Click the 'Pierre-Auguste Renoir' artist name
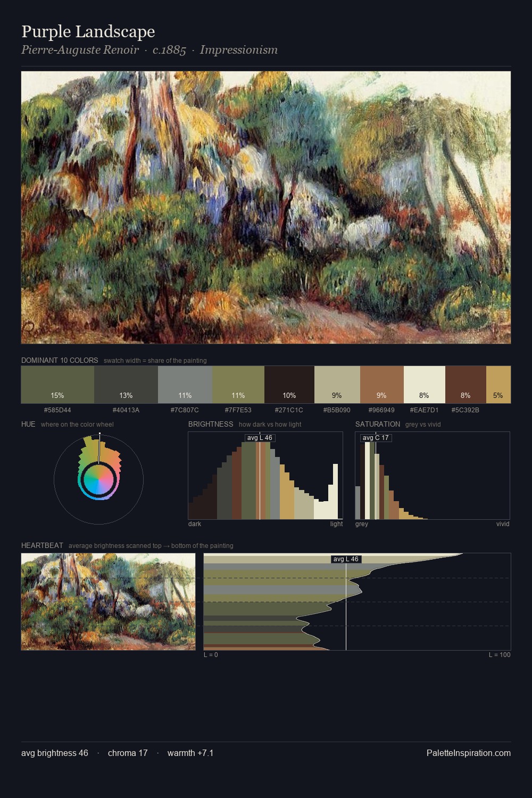Screen dimensions: 532x798 click(x=80, y=50)
